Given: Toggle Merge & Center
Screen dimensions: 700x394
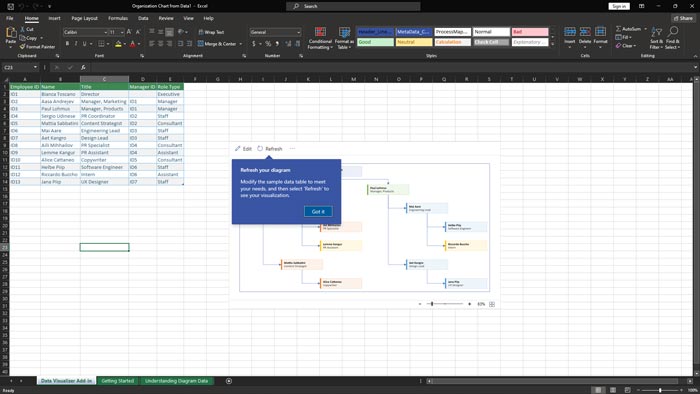Looking at the screenshot, I should pyautogui.click(x=217, y=44).
